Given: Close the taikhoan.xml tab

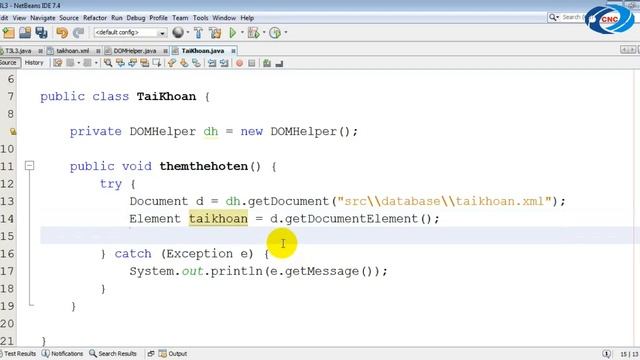Looking at the screenshot, I should click(98, 51).
